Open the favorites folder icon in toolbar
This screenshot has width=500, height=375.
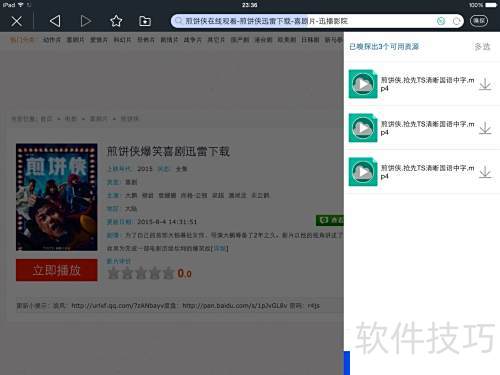point(145,21)
